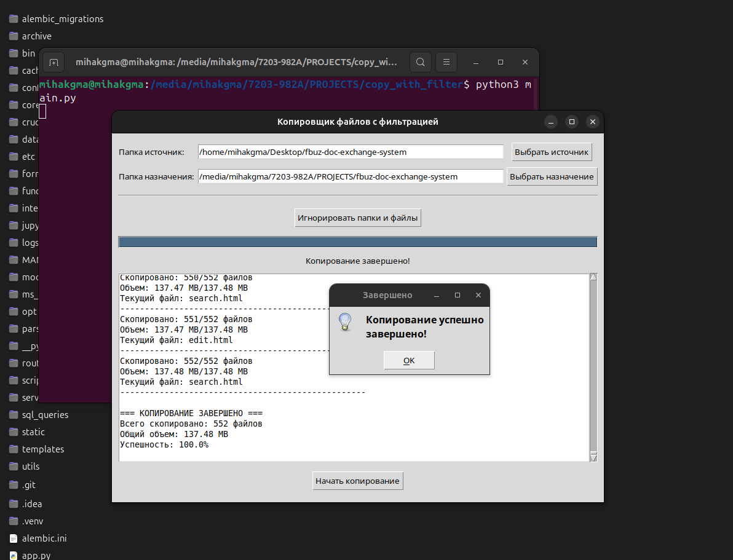Open the archive folder

(x=30, y=36)
